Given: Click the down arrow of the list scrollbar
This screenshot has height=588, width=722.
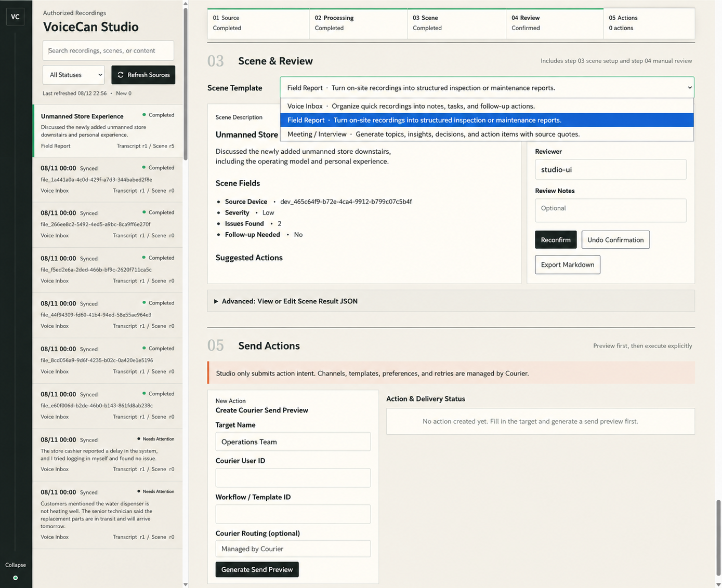Looking at the screenshot, I should coord(186,584).
